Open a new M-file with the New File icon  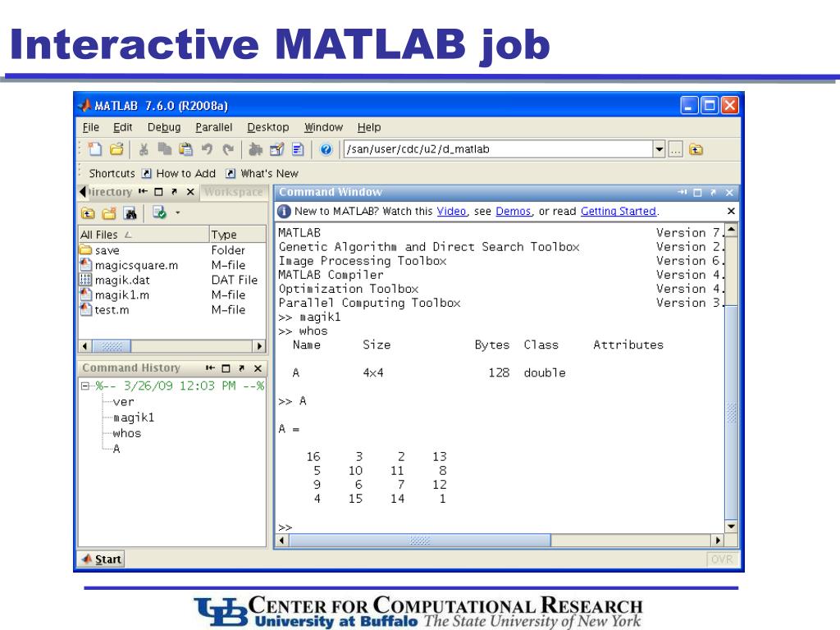94,149
